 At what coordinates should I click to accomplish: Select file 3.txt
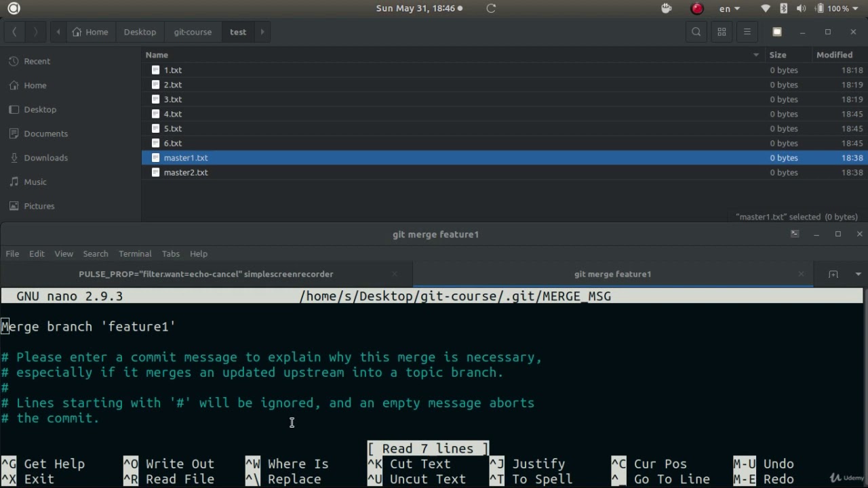tap(505, 99)
